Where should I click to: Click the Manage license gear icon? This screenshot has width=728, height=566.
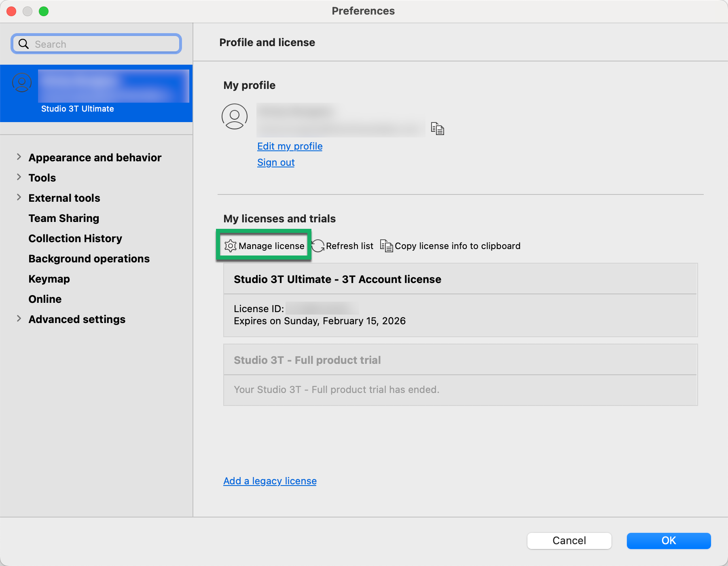[x=230, y=246]
